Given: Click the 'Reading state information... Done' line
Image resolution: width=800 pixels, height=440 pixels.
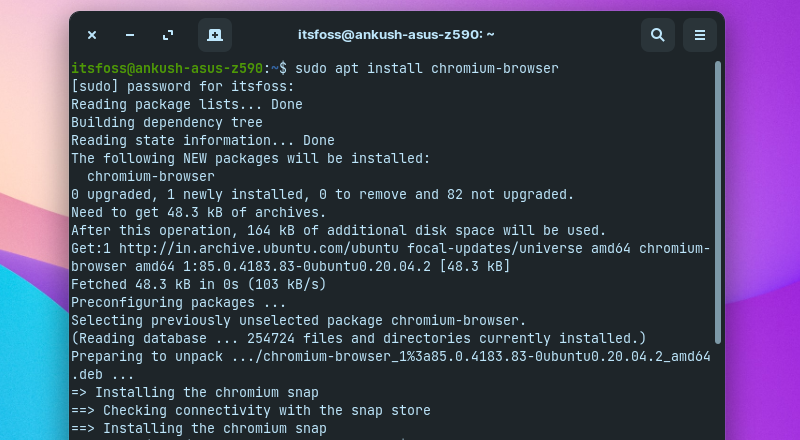Looking at the screenshot, I should 203,140.
